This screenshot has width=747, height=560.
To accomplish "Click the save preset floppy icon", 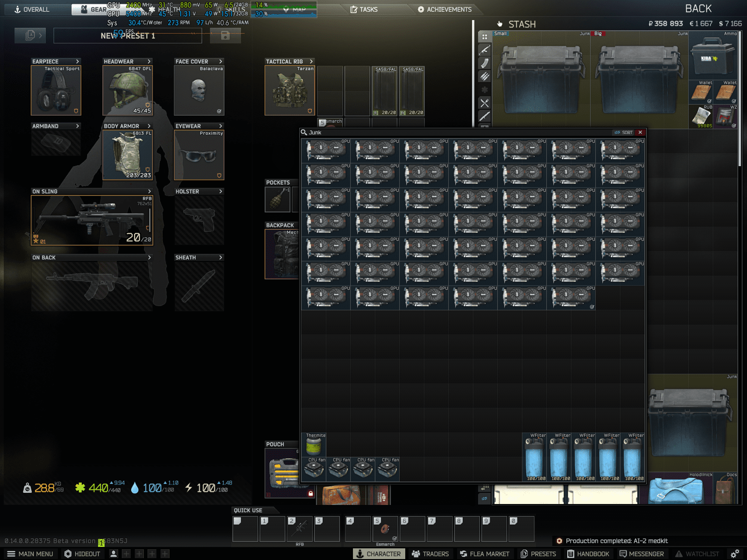I will 226,35.
